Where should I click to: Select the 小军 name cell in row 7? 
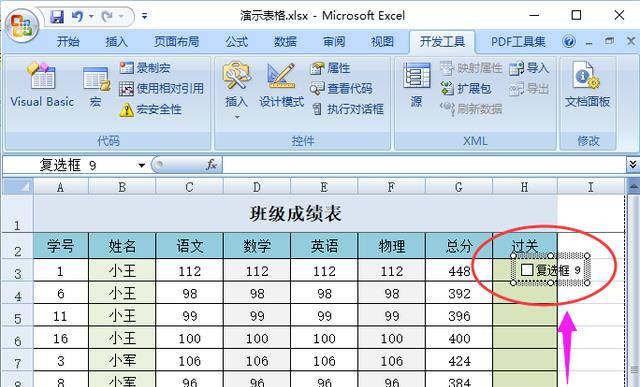[122, 360]
